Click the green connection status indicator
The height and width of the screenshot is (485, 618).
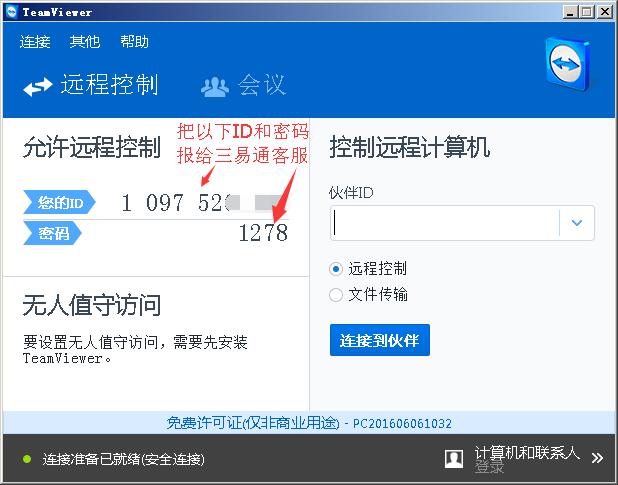click(27, 459)
